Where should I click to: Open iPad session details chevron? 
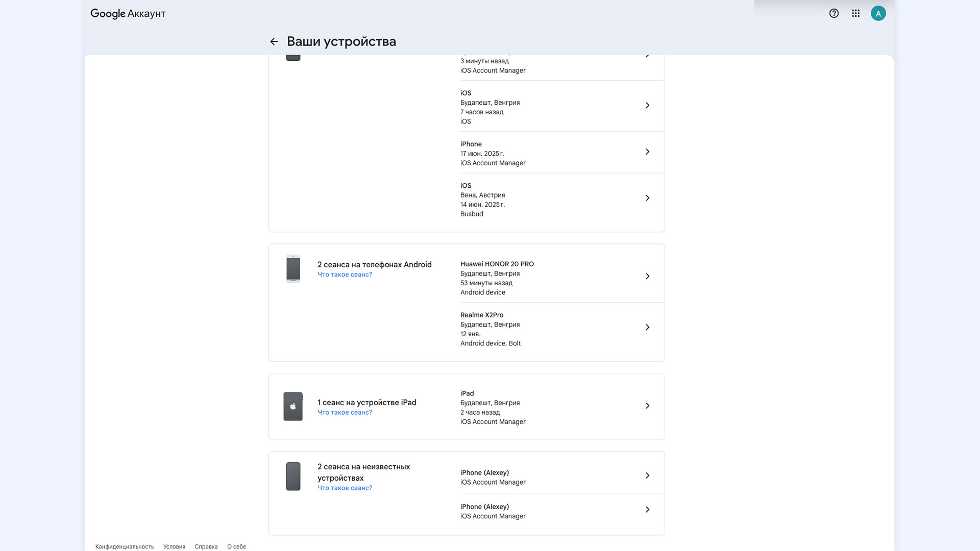pos(647,406)
